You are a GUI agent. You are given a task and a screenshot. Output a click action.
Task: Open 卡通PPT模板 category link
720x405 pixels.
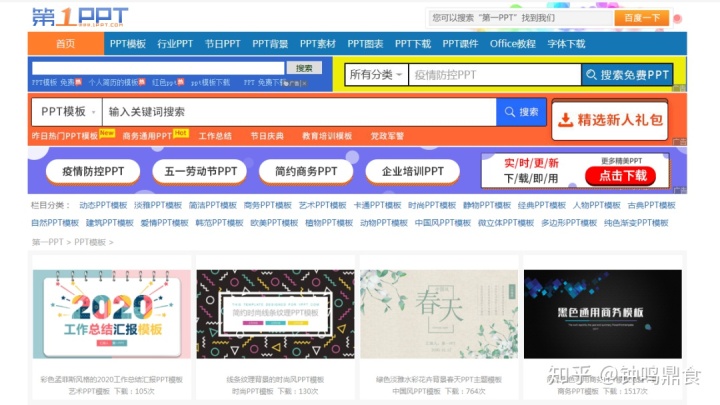click(x=377, y=205)
